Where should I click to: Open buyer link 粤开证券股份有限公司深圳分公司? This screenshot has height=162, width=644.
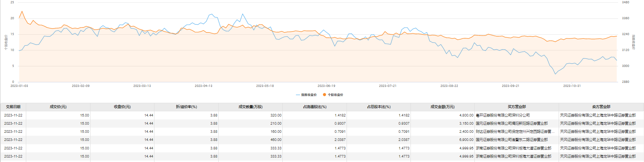[x=502, y=115]
